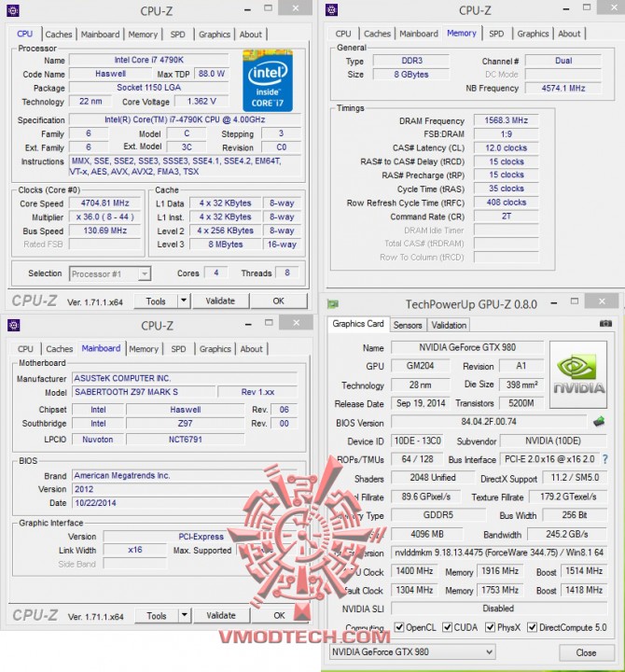Click OK button in CPU tab window
The height and width of the screenshot is (672, 625).
tap(278, 301)
